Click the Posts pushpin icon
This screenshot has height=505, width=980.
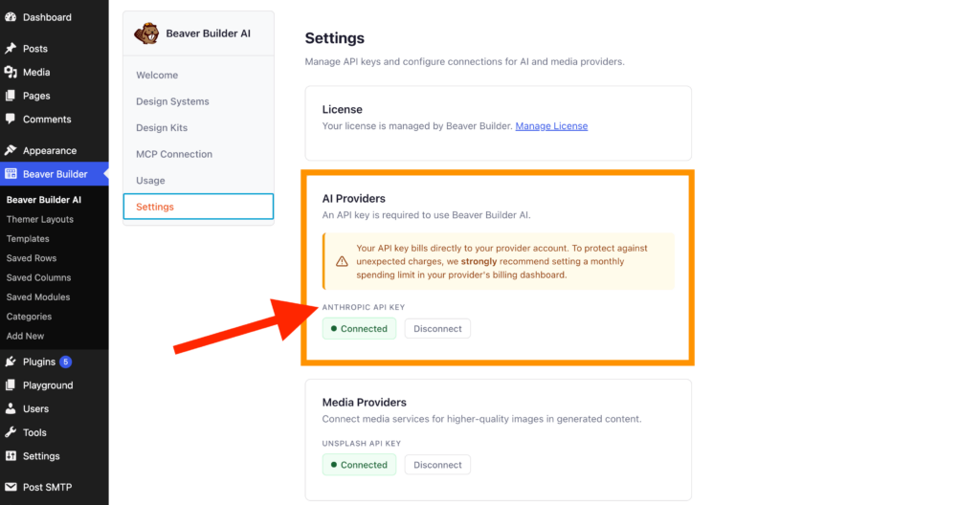[10, 48]
